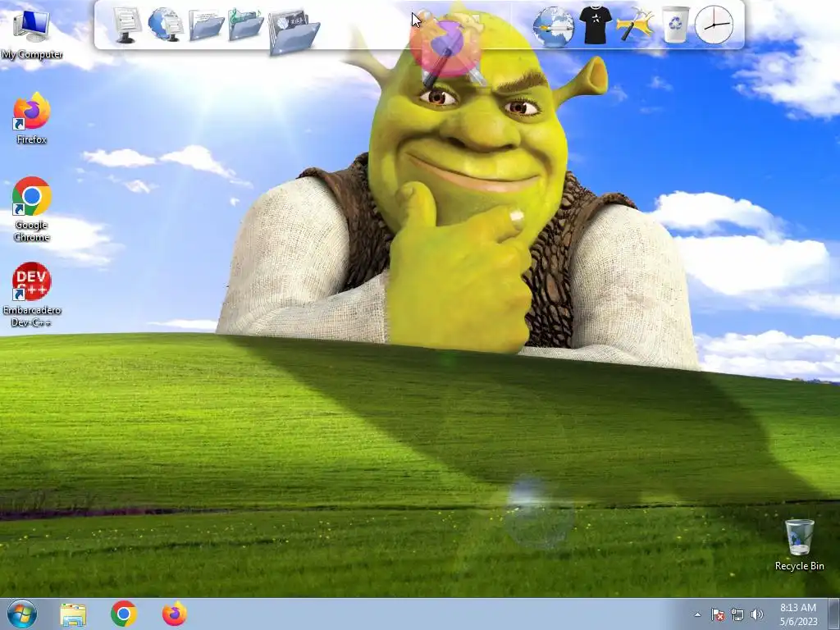Image resolution: width=840 pixels, height=630 pixels.
Task: Open the My Computer desktop icon
Action: pos(32,35)
